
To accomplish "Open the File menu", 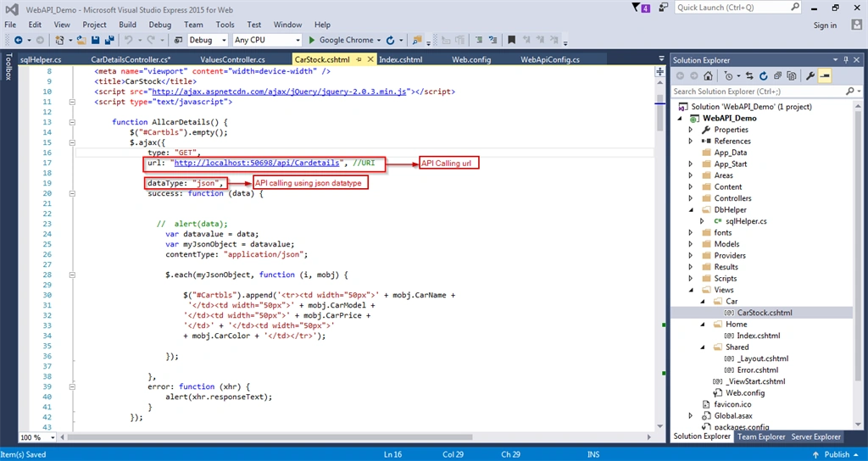I will [x=10, y=25].
